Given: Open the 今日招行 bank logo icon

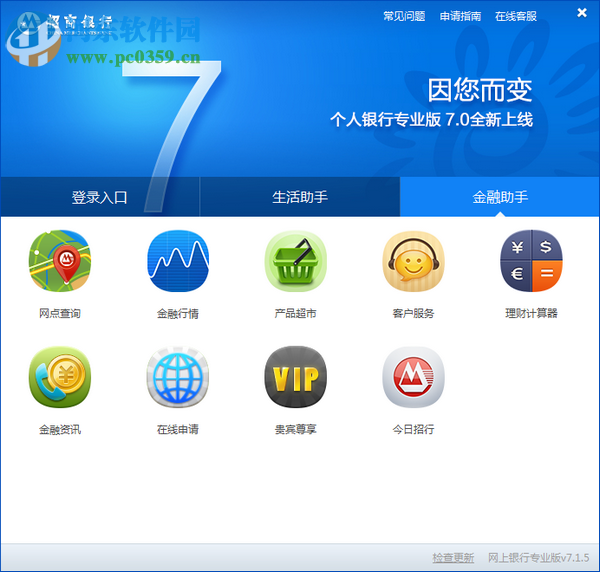Looking at the screenshot, I should pyautogui.click(x=413, y=377).
